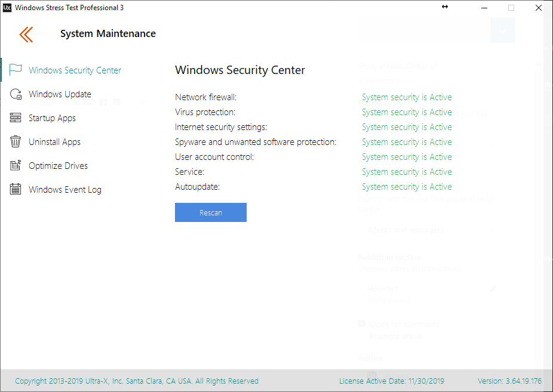Click the UX app logo in title bar
553x392 pixels.
pos(7,8)
